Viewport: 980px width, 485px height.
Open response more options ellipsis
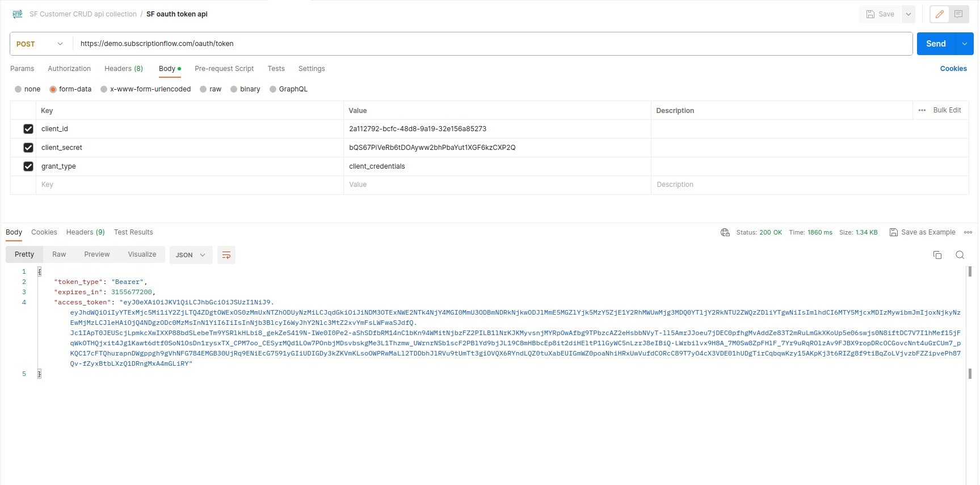[968, 232]
